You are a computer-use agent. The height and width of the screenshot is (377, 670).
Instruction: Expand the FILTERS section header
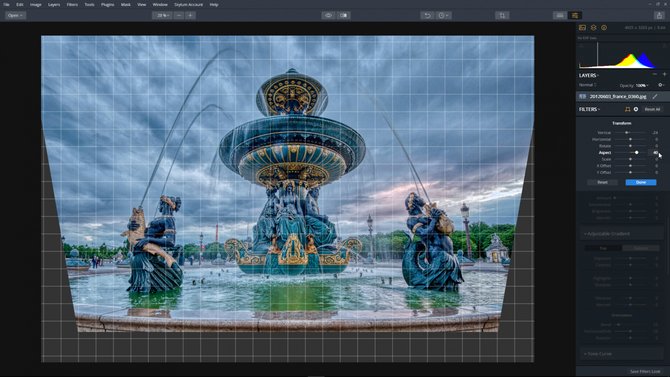pos(589,109)
